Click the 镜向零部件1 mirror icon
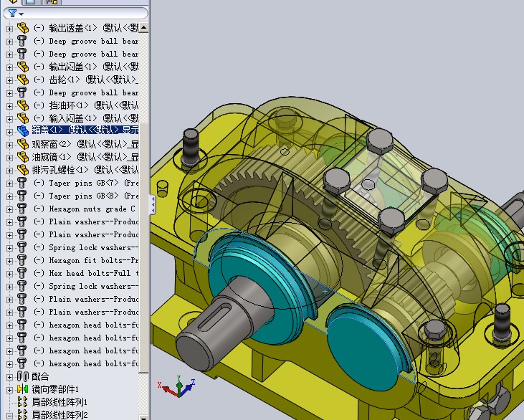Viewport: 524px width, 420px height. click(23, 389)
